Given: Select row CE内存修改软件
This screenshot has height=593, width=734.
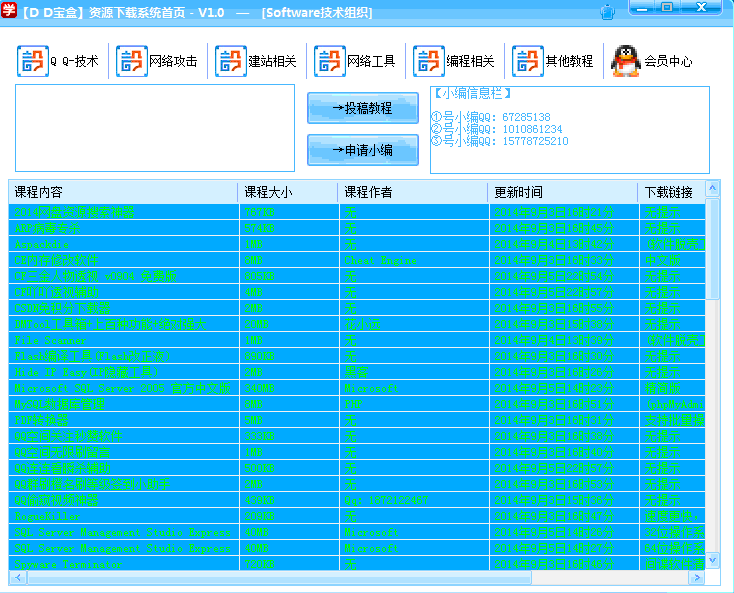Looking at the screenshot, I should pos(357,260).
